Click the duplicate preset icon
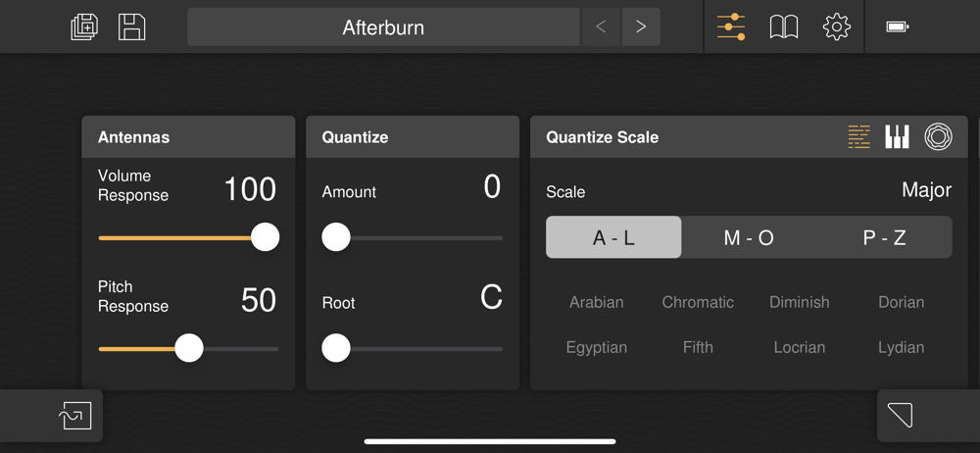The image size is (980, 453). pos(85,27)
